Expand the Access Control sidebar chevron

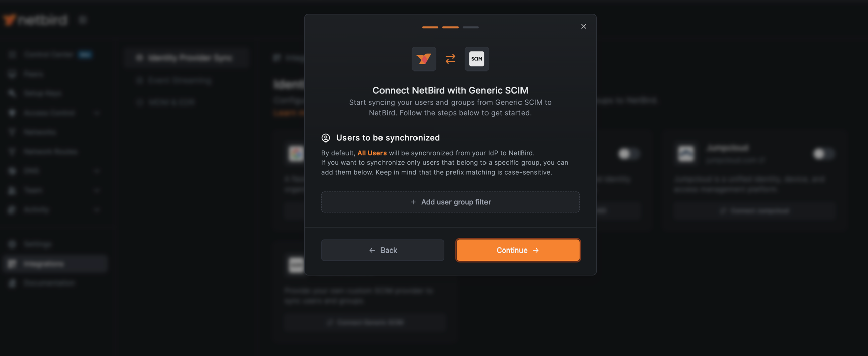pos(97,113)
